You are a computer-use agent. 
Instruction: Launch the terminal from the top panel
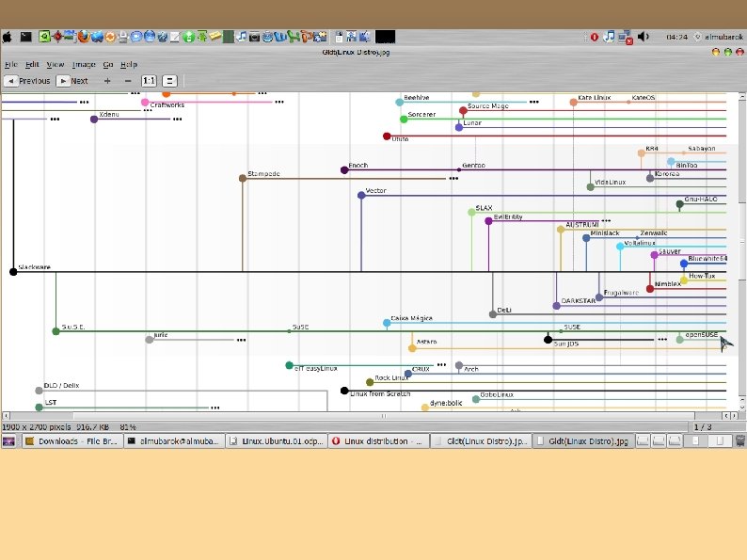[x=25, y=37]
